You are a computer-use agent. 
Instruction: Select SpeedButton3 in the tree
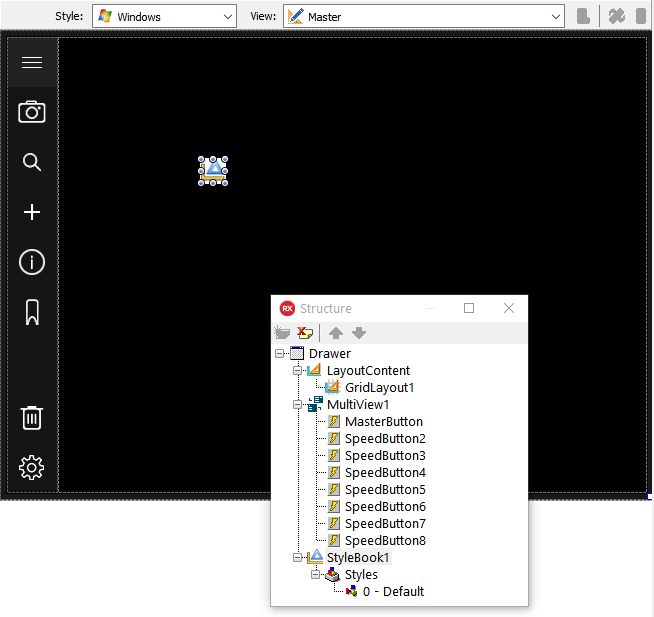[385, 456]
